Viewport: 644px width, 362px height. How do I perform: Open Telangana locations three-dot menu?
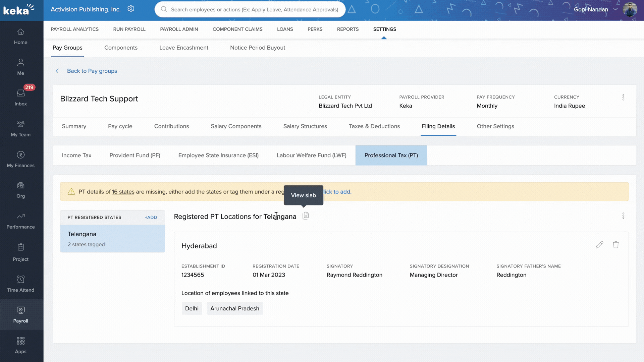[x=623, y=216]
